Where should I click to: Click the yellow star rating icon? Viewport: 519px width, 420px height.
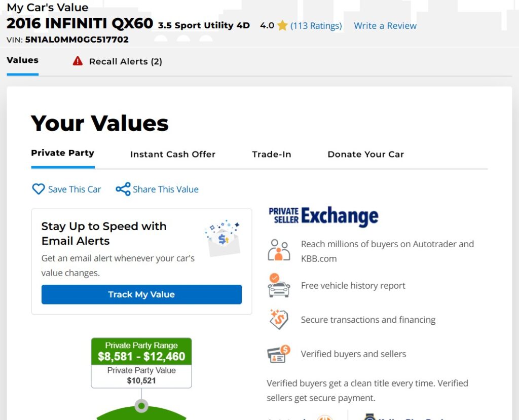coord(282,25)
